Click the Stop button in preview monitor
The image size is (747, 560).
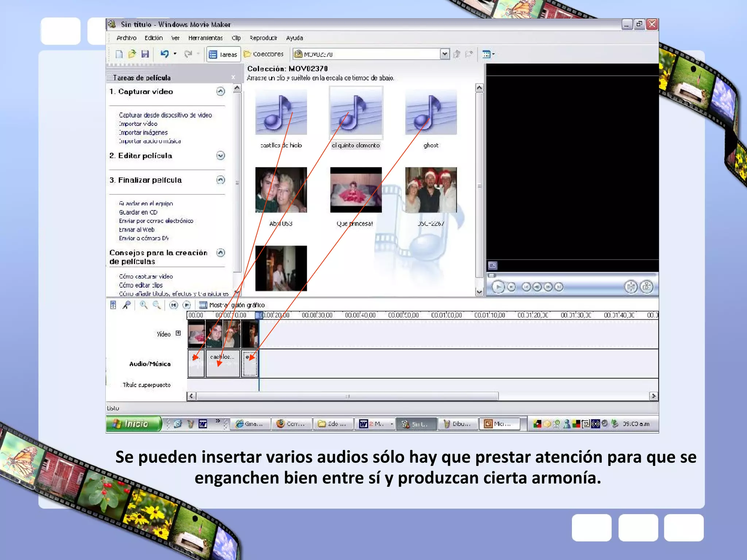pyautogui.click(x=511, y=287)
